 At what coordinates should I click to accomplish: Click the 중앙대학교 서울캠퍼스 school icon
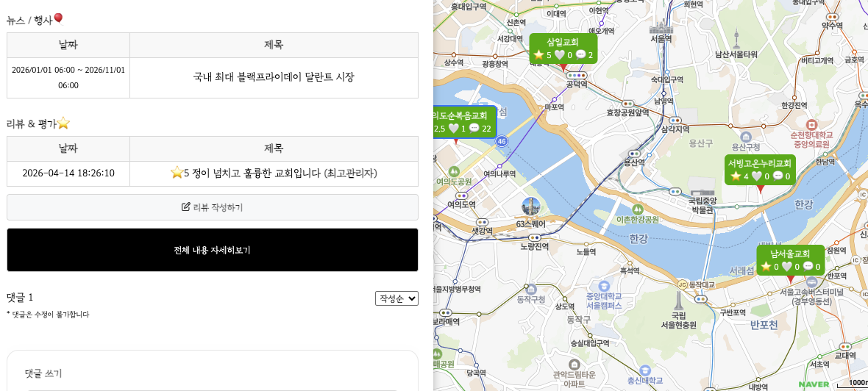tap(604, 285)
